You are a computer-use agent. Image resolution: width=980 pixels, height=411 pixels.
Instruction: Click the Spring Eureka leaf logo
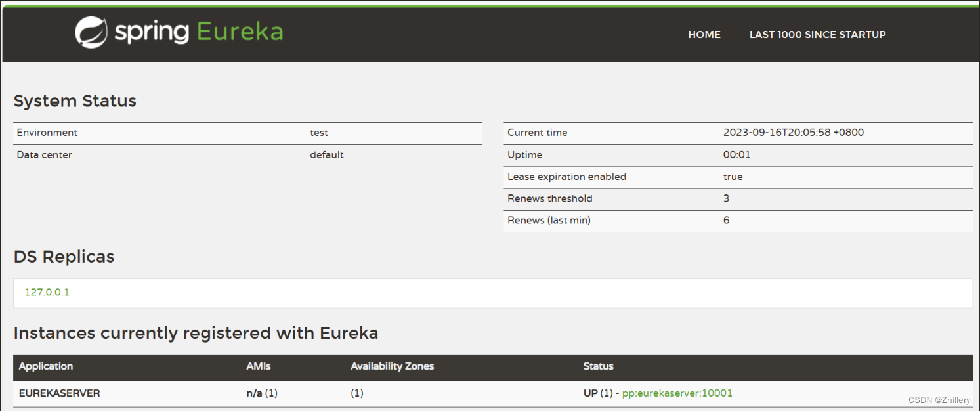pyautogui.click(x=91, y=33)
